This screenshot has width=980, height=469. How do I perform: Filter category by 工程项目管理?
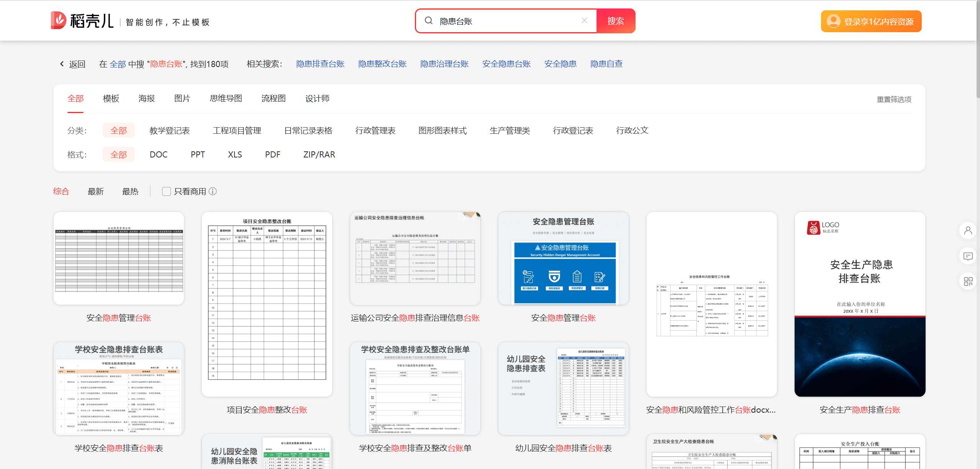click(x=237, y=131)
